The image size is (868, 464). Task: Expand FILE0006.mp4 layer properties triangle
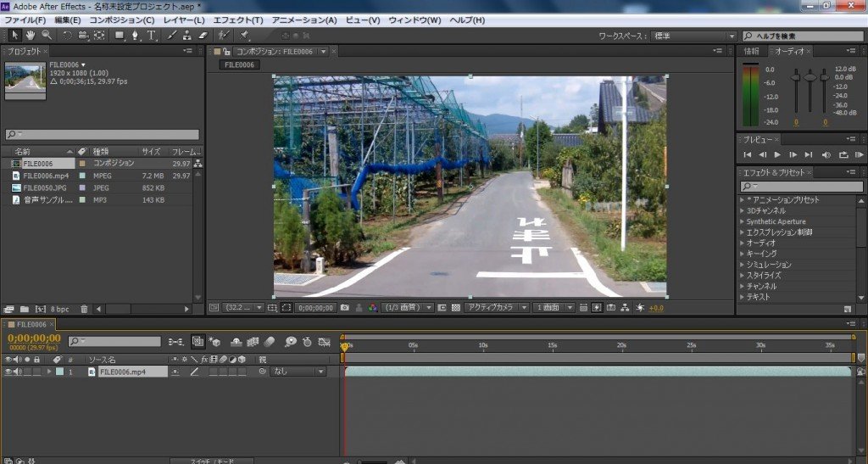49,372
